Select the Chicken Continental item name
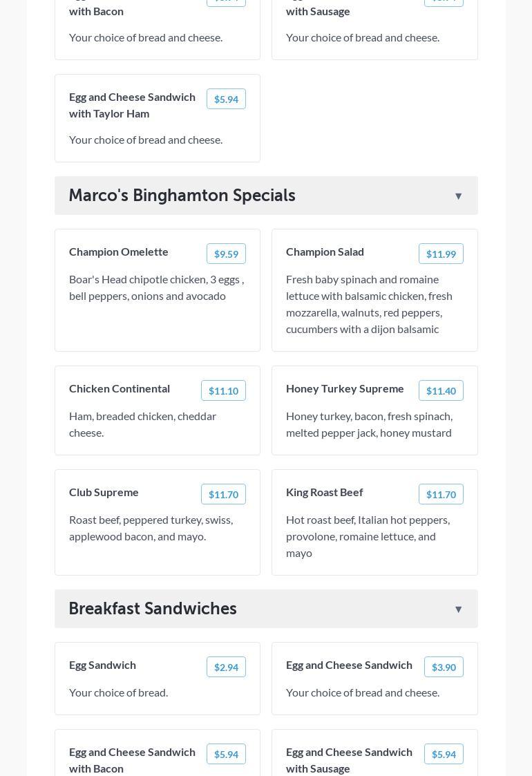Screen dimensions: 532x776 tap(120, 388)
